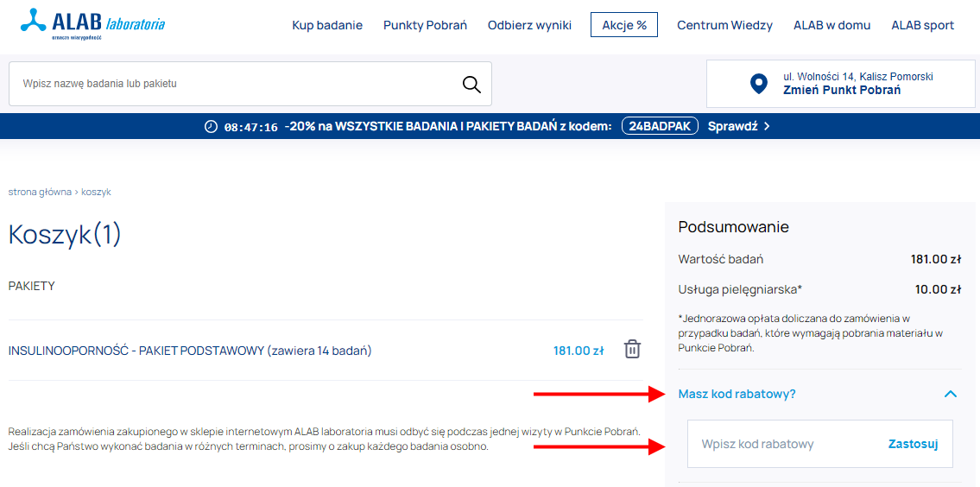Click koszyk breadcrumb
The image size is (980, 487).
tap(96, 192)
